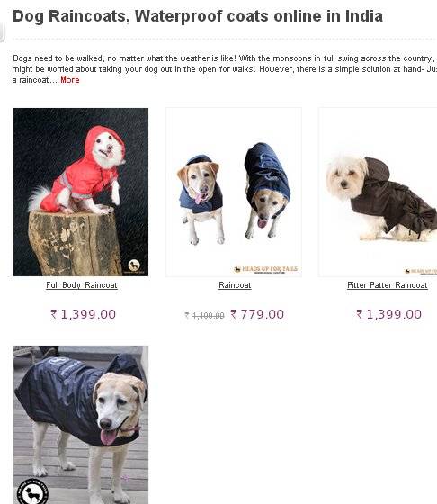View the brown Pitter Patter raincoat image
The height and width of the screenshot is (504, 437).
coord(378,192)
